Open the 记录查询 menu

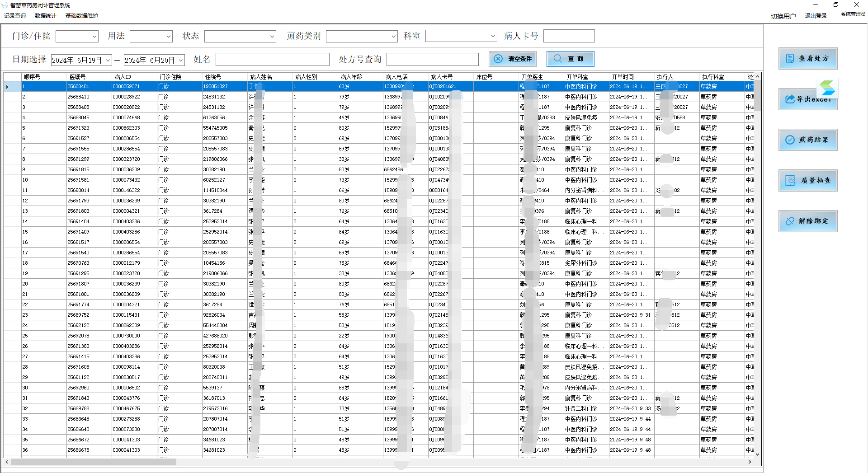(x=15, y=16)
